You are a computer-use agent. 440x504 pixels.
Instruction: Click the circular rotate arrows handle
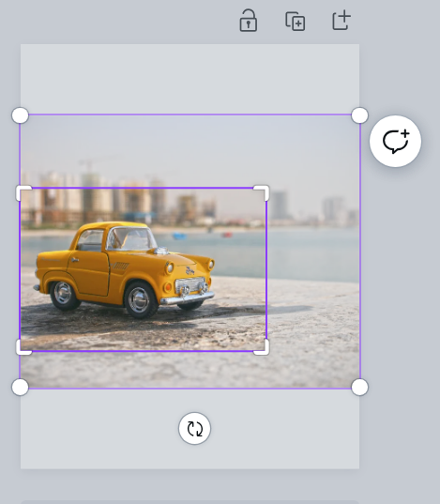click(x=195, y=429)
